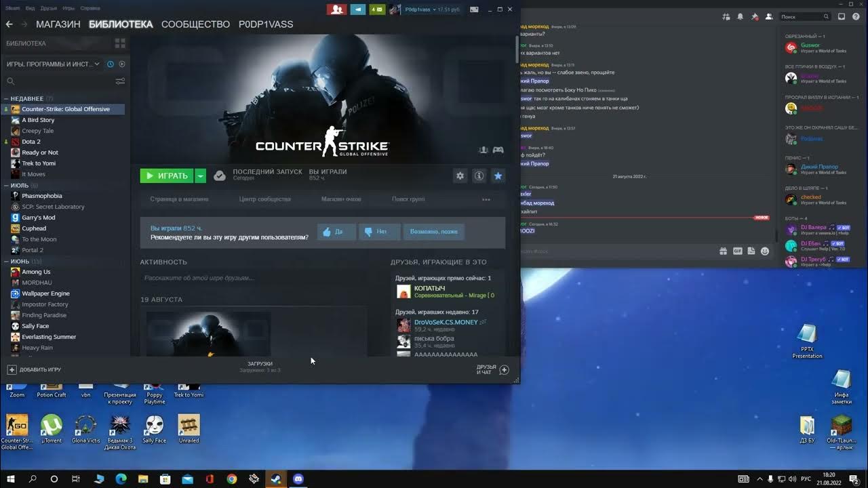Open the P0dp1vass account dropdown
The width and height of the screenshot is (868, 488).
pos(431,9)
